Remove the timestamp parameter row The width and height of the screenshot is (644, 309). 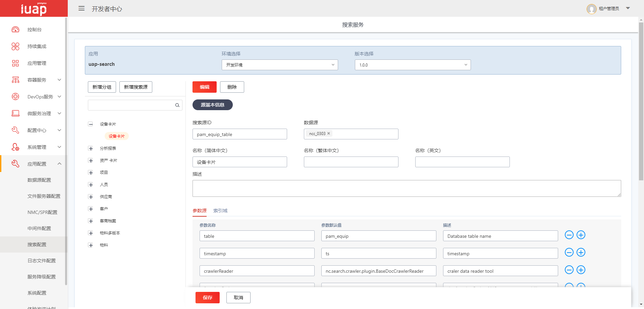[569, 252]
